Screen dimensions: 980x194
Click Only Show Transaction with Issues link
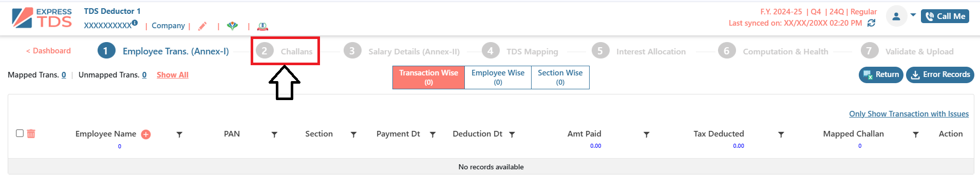pyautogui.click(x=909, y=114)
